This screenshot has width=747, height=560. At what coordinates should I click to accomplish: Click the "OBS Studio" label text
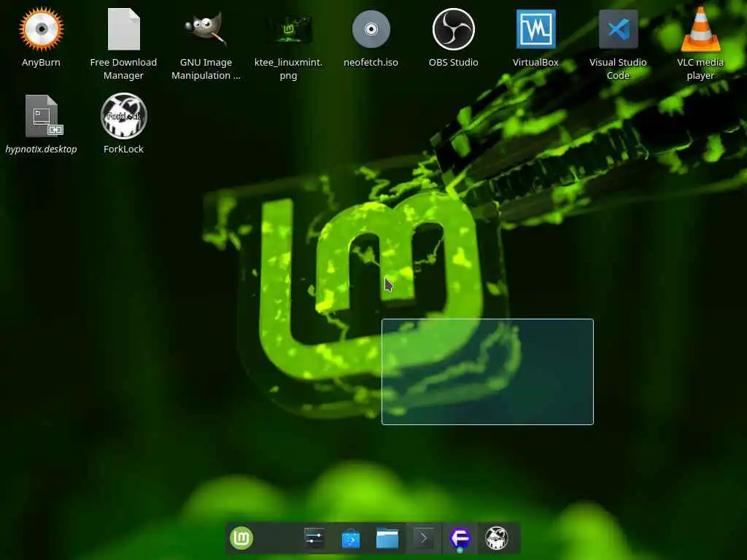(x=454, y=63)
